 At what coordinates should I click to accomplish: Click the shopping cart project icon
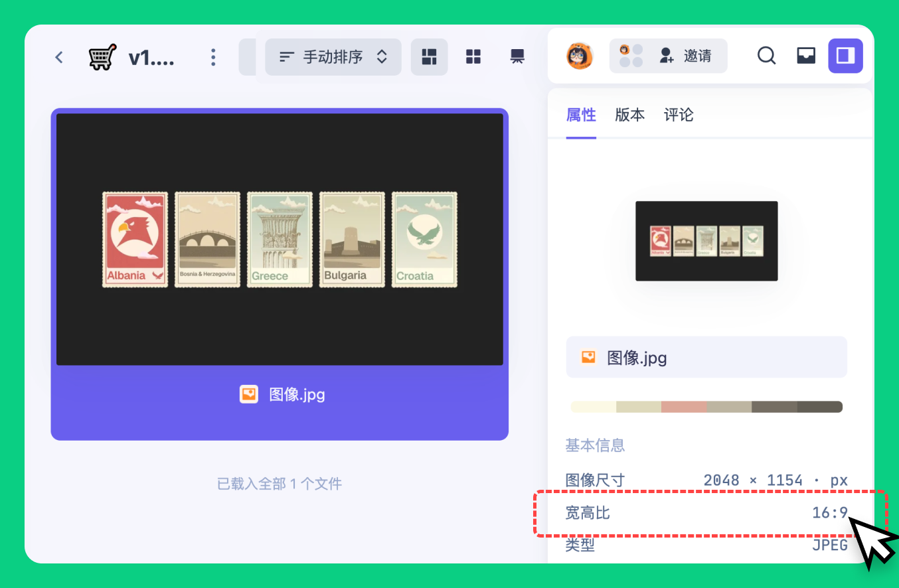(102, 57)
